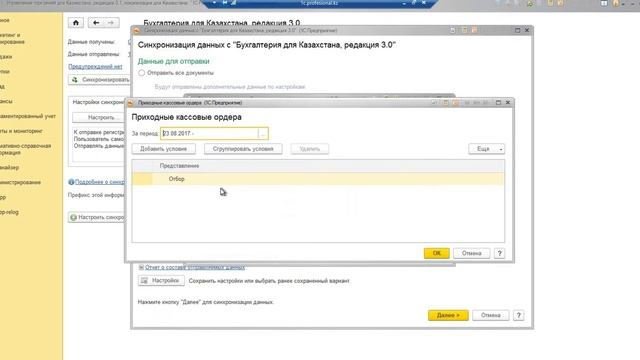Expand the 'Еще' dropdown menu
This screenshot has height=360, width=640.
tap(487, 149)
